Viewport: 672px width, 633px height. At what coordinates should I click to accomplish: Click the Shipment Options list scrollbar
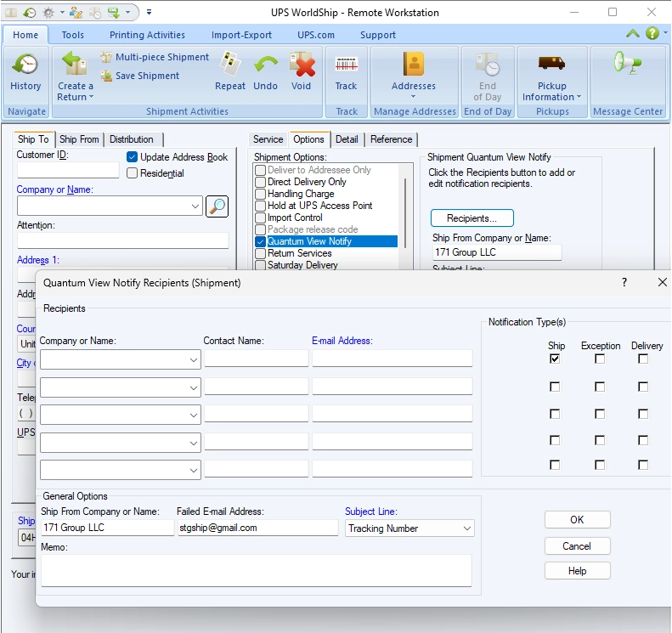(x=405, y=214)
